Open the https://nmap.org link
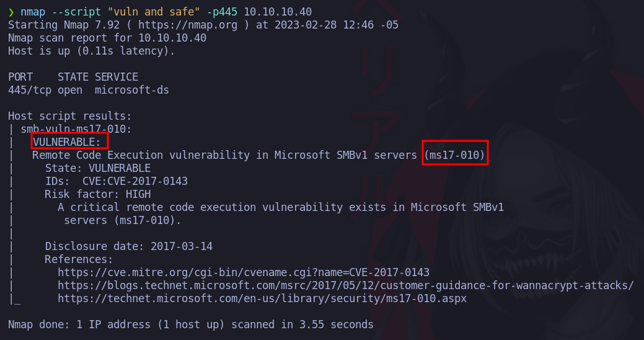 coord(188,25)
